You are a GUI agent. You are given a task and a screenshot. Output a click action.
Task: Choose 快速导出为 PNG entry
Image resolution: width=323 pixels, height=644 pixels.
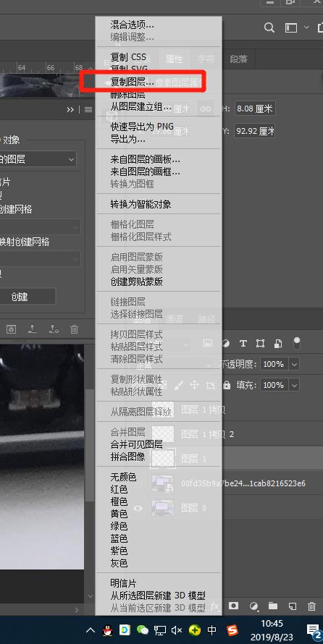point(142,126)
